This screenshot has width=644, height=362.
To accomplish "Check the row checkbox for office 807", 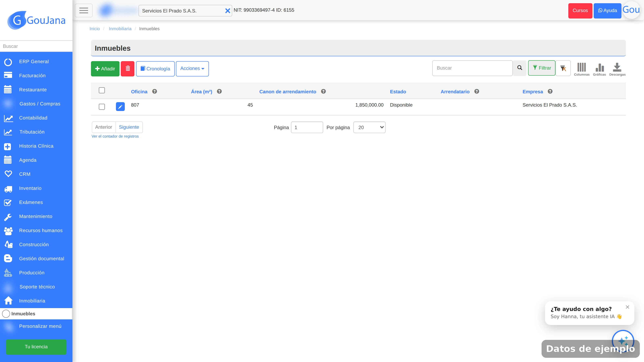I will [x=102, y=107].
